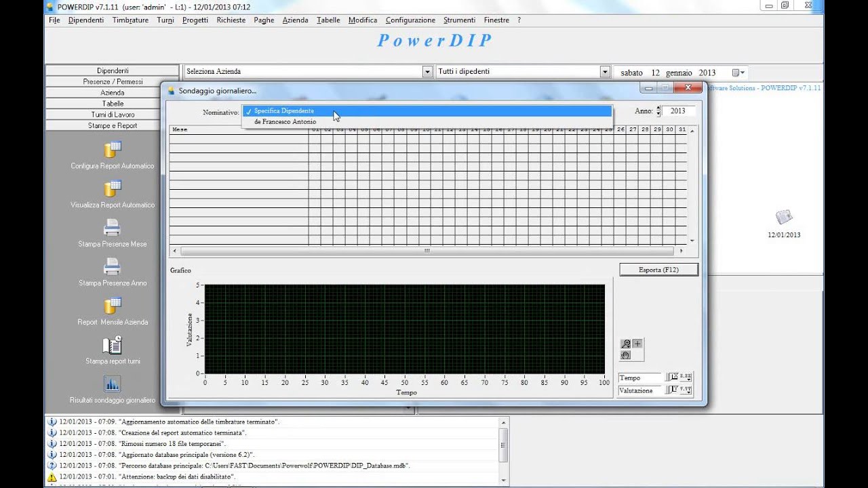The image size is (868, 488).
Task: Open Visualizza Report Automatico icon
Action: pos(112,188)
